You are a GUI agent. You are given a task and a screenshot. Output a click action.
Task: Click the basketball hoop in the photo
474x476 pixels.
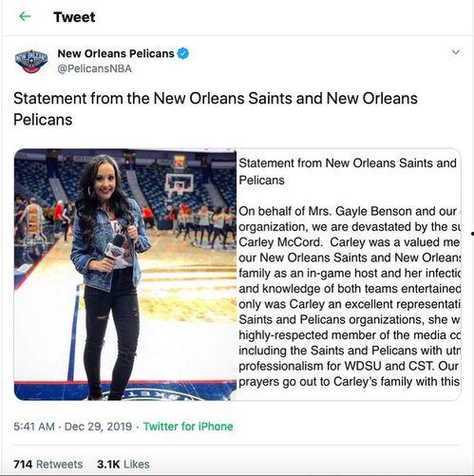[x=180, y=183]
